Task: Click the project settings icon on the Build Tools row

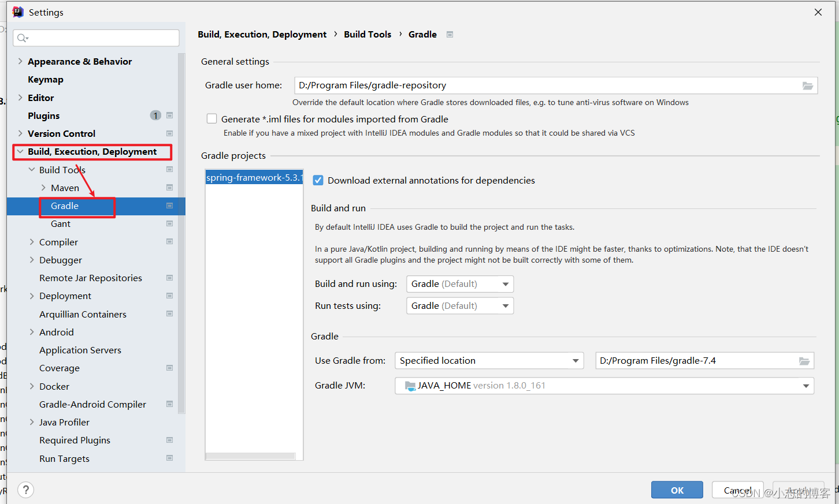Action: (170, 170)
